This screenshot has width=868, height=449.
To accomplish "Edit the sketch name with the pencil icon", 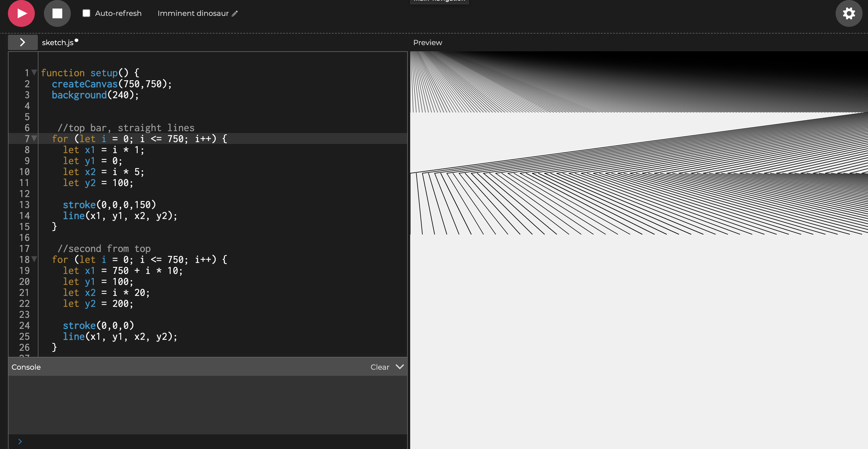I will pyautogui.click(x=235, y=13).
